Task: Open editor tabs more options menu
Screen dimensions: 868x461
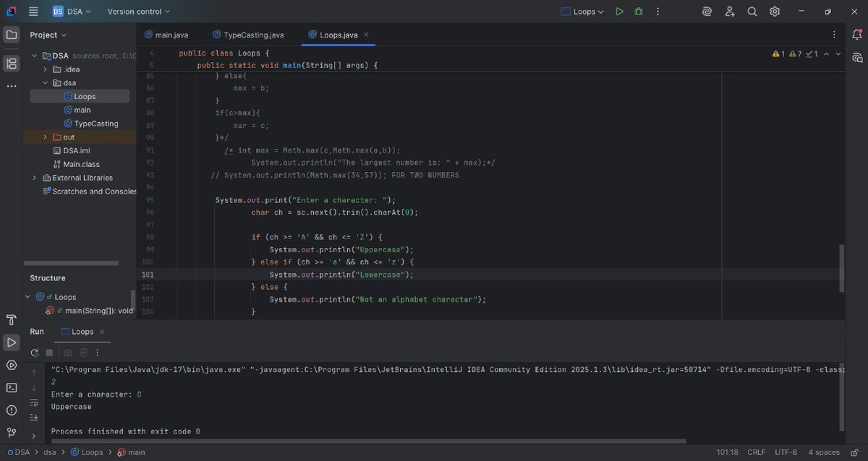Action: [834, 35]
